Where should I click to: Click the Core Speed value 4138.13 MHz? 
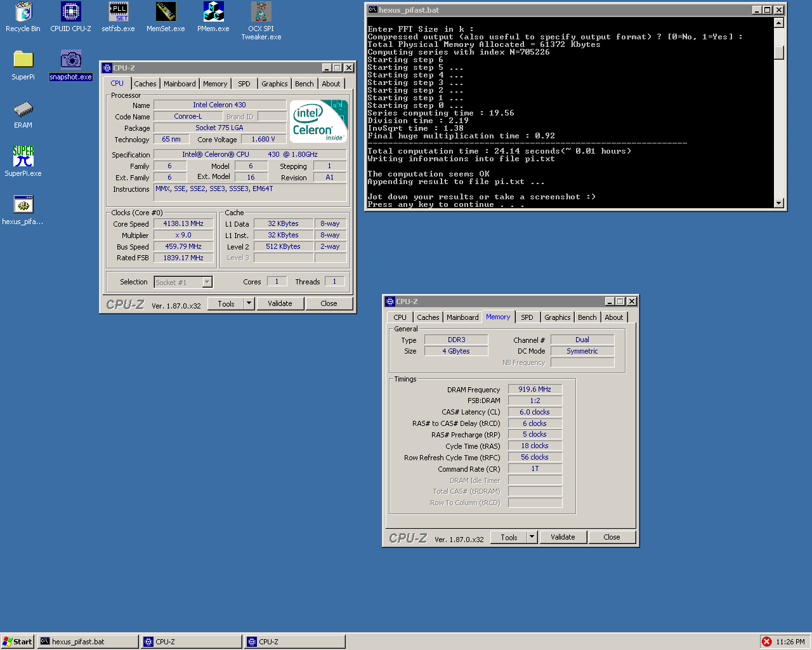coord(183,223)
